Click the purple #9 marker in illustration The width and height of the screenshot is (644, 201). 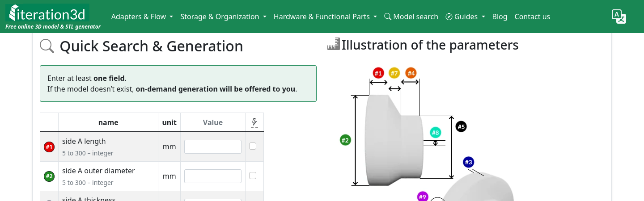click(x=422, y=196)
